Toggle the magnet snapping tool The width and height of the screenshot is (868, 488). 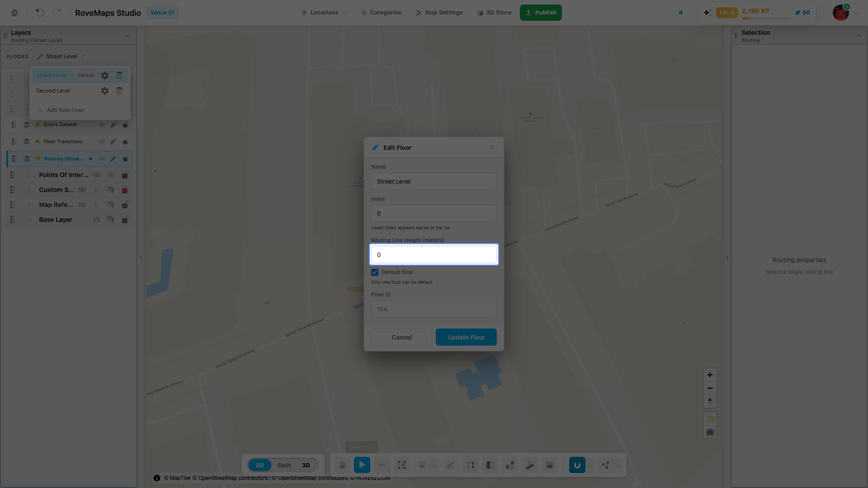pyautogui.click(x=577, y=465)
